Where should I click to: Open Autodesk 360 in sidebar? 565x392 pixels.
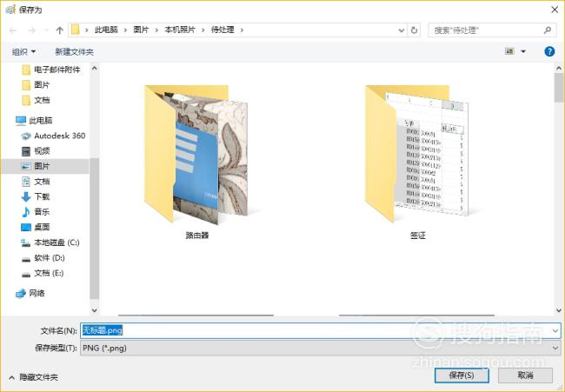pyautogui.click(x=53, y=136)
